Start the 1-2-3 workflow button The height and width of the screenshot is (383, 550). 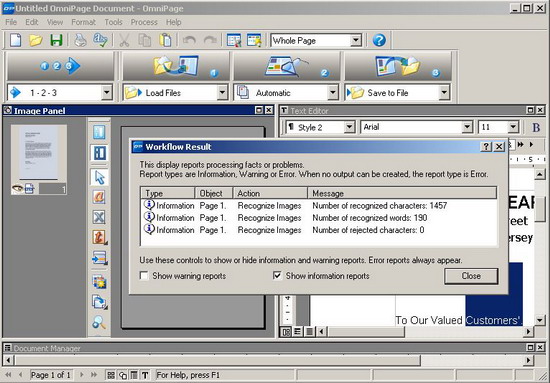point(60,66)
